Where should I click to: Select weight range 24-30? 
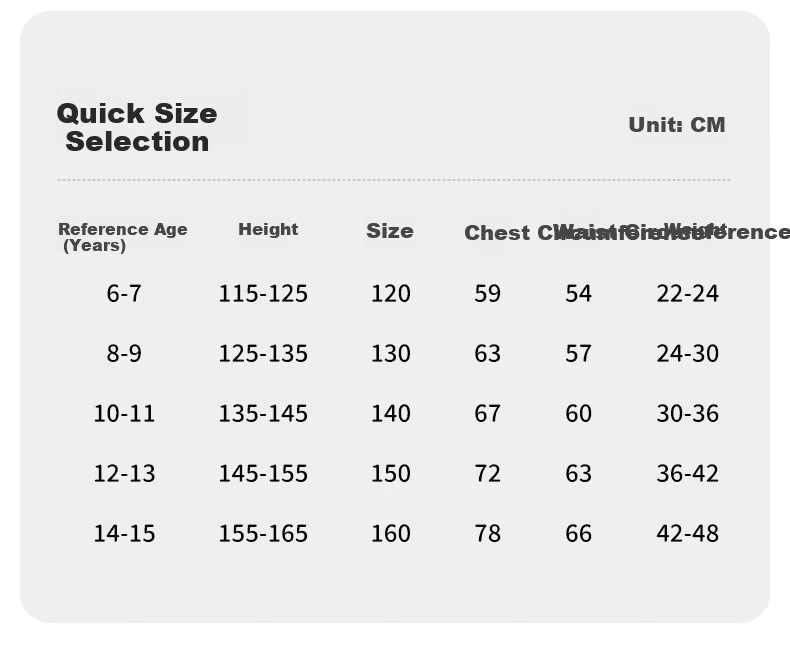pos(687,354)
